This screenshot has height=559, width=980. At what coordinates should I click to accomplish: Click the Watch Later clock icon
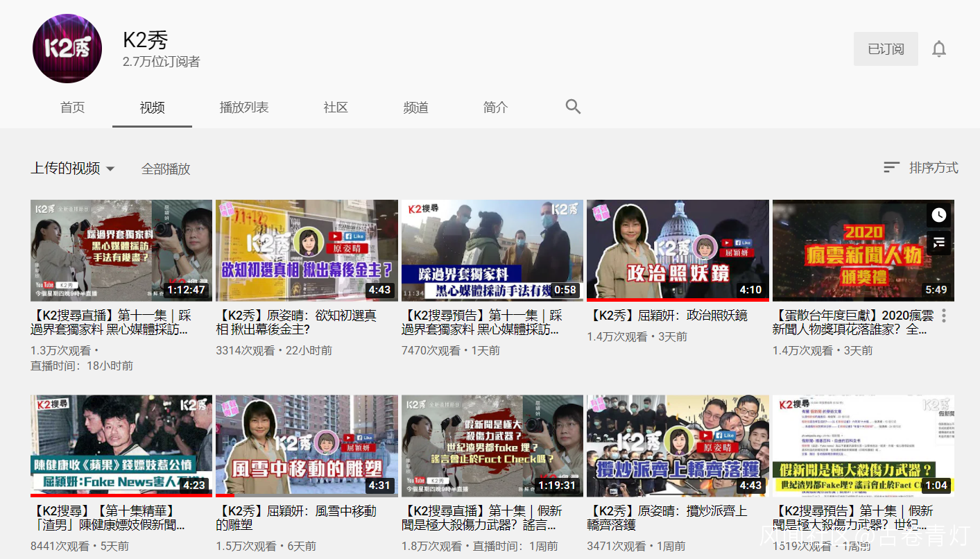(x=938, y=215)
